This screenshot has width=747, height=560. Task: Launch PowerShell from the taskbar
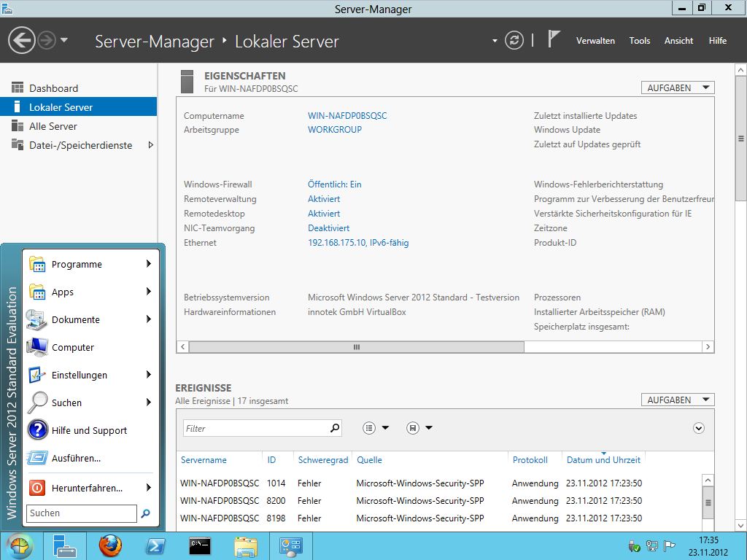[155, 545]
